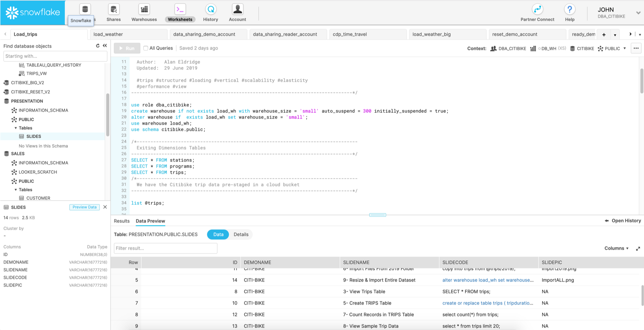Click the results pane resize handle

(377, 215)
